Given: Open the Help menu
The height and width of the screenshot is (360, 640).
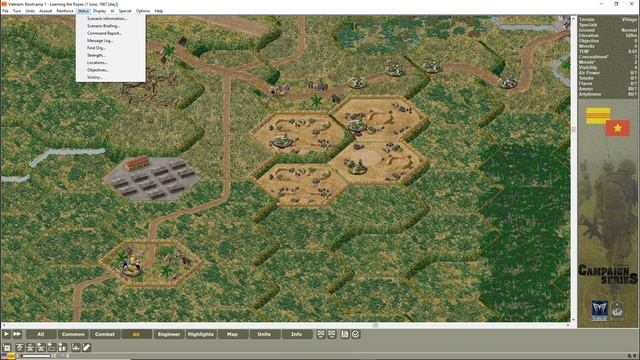Looking at the screenshot, I should tap(159, 11).
